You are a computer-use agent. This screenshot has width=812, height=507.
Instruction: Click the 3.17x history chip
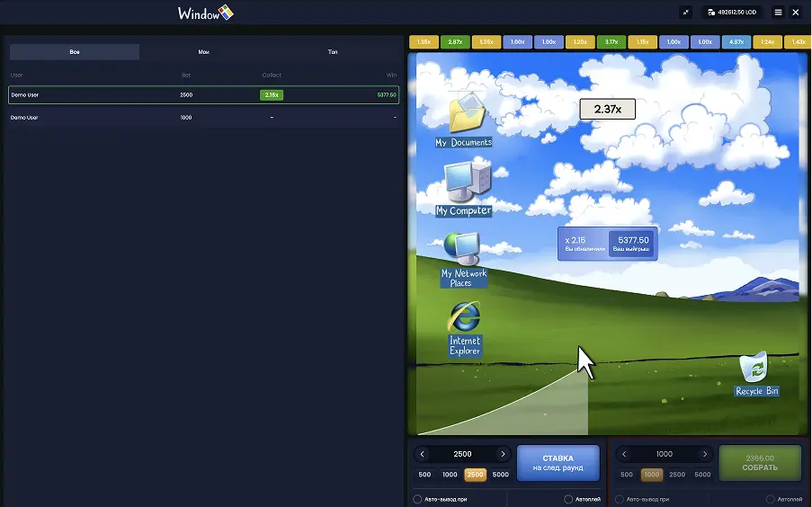(611, 42)
